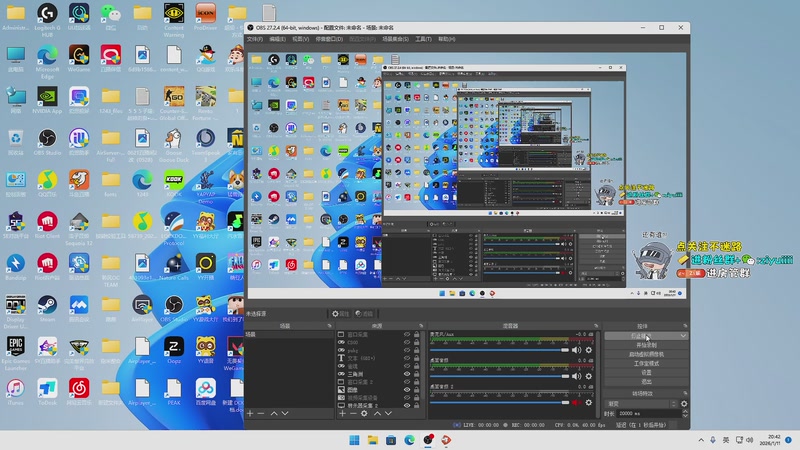This screenshot has height=450, width=800.
Task: Open the 文件(F) menu
Action: tap(255, 39)
